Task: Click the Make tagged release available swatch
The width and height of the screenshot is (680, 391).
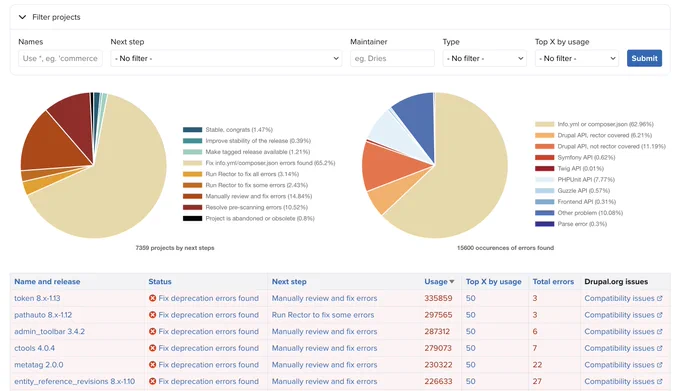Action: point(193,152)
